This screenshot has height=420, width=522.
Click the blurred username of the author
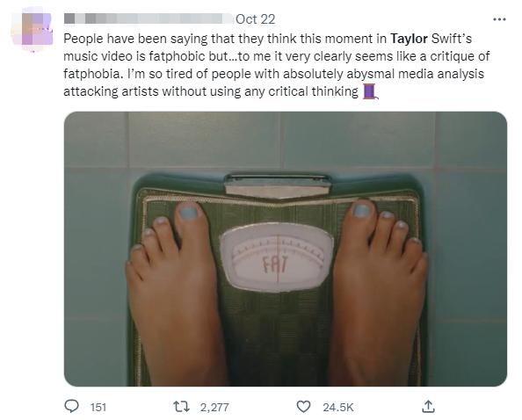tap(149, 18)
